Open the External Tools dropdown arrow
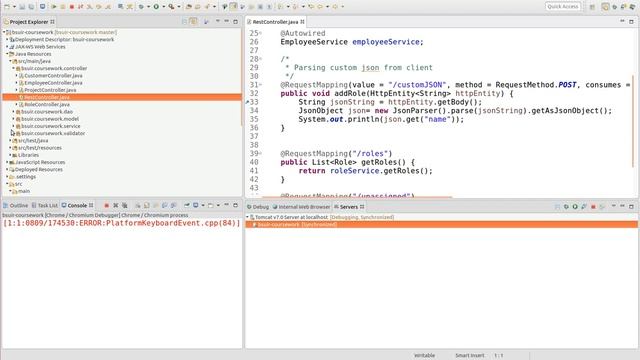The width and height of the screenshot is (640, 360). point(179,7)
